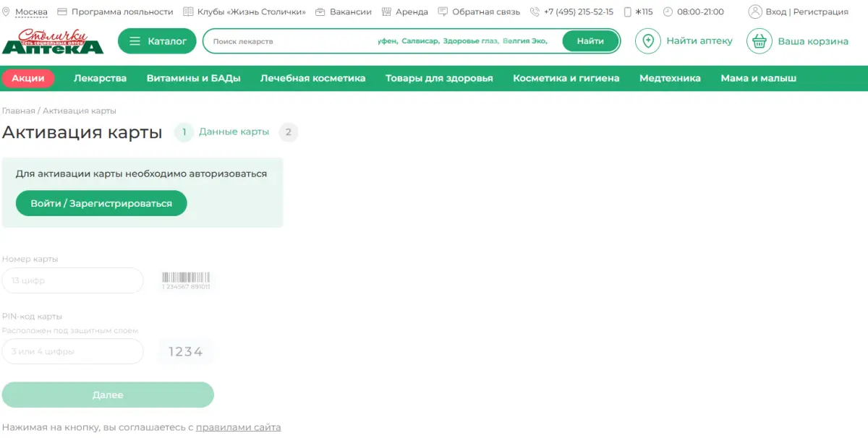This screenshot has height=438, width=868.
Task: Click the mobile phone icon near *115
Action: (628, 12)
